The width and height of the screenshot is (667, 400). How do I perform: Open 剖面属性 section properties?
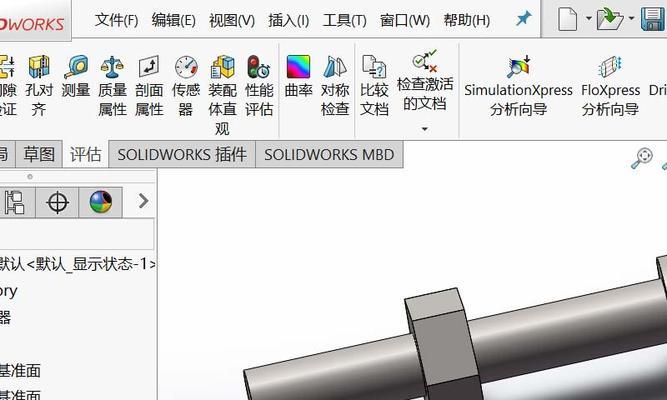[149, 86]
